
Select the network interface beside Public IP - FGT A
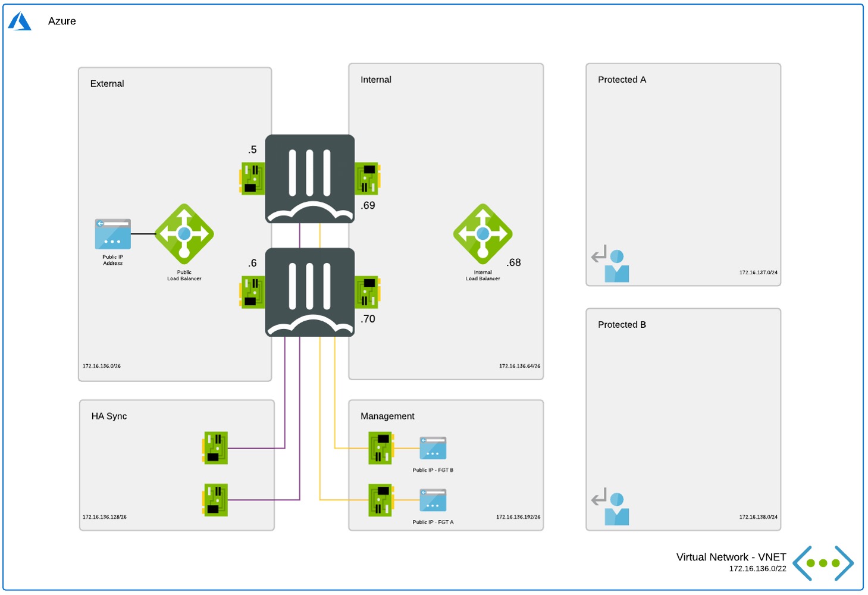point(381,500)
